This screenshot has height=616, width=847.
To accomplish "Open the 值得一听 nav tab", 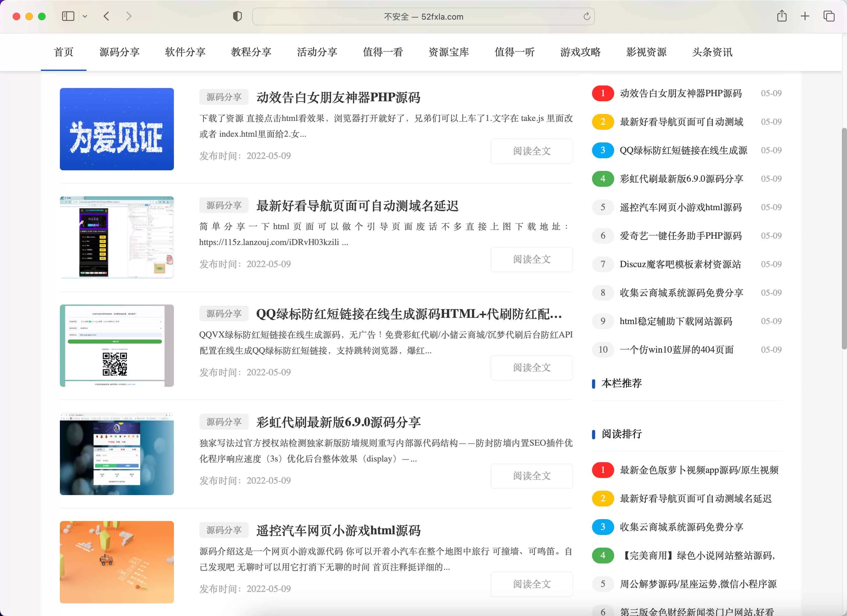I will pyautogui.click(x=515, y=52).
